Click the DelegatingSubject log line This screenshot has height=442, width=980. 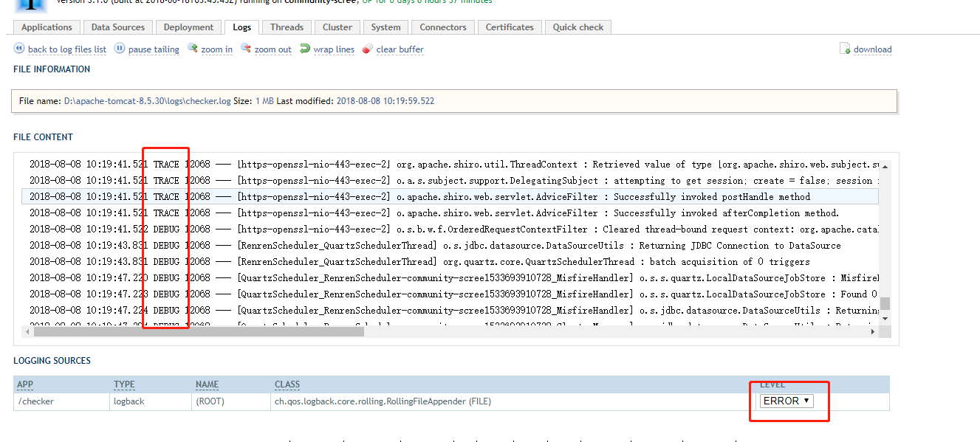click(x=450, y=181)
